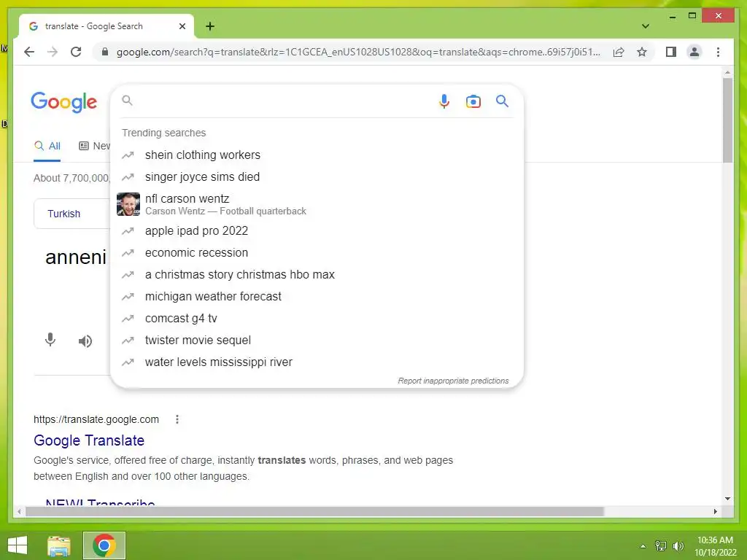The height and width of the screenshot is (560, 747).
Task: Open the Google Translate result link
Action: pyautogui.click(x=89, y=440)
